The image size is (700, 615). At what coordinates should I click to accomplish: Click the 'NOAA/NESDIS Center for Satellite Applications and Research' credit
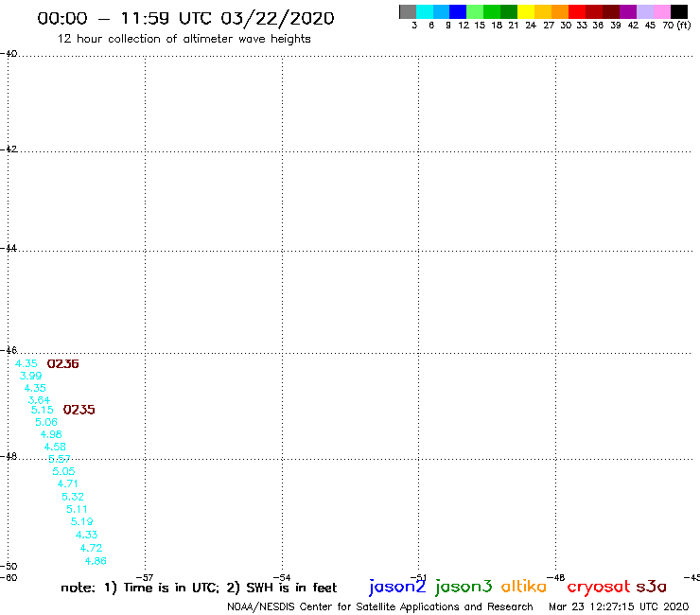(380, 607)
